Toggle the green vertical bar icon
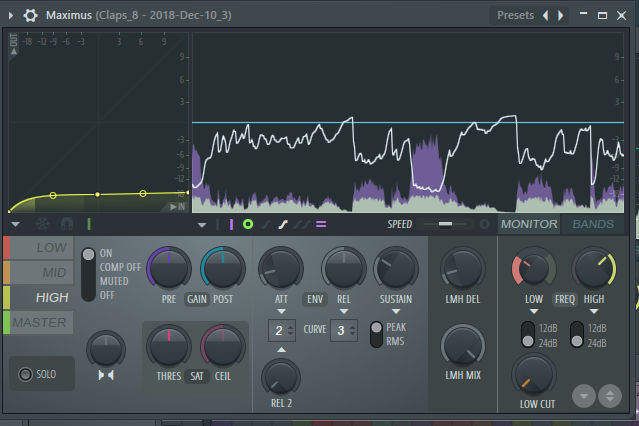Screen dimensions: 639x426 (x=89, y=224)
